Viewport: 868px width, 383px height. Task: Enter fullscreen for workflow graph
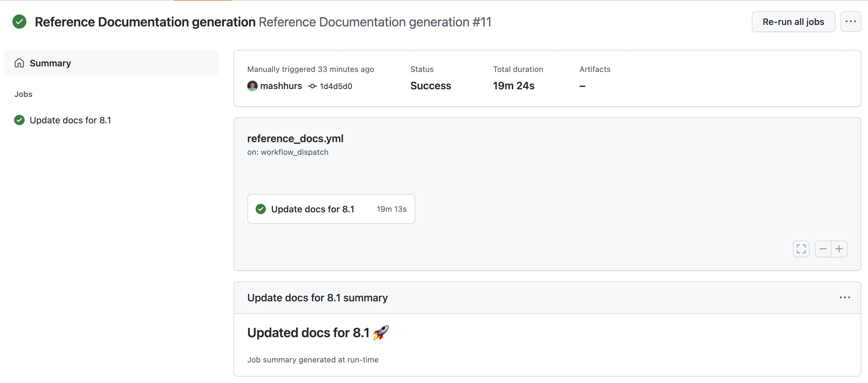point(801,249)
